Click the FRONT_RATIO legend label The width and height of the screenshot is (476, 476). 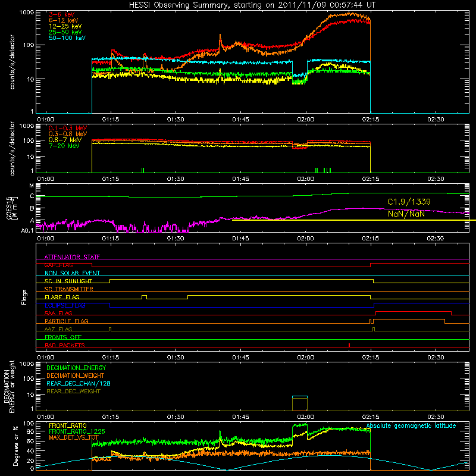[68, 425]
